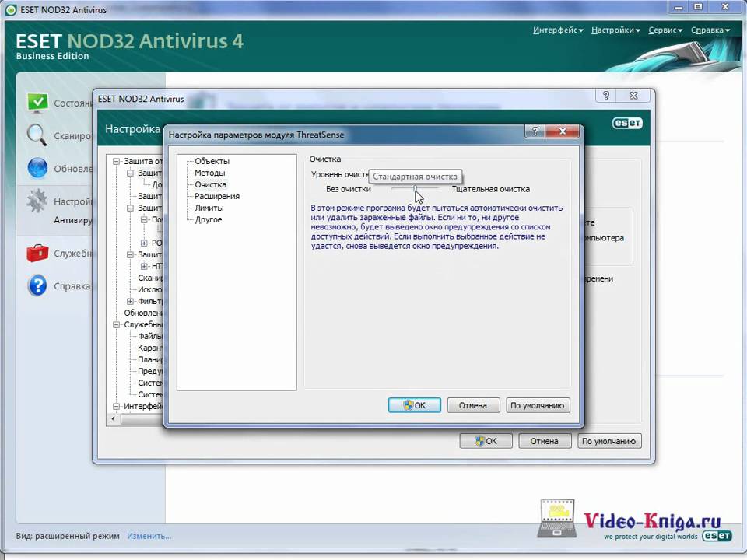747x560 pixels.
Task: Select Каран item in settings tree
Action: (150, 348)
